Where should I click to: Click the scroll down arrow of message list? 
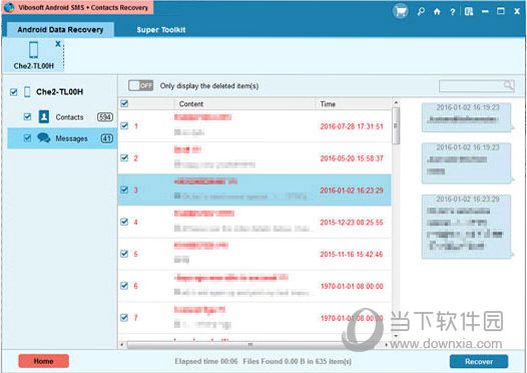pyautogui.click(x=396, y=336)
